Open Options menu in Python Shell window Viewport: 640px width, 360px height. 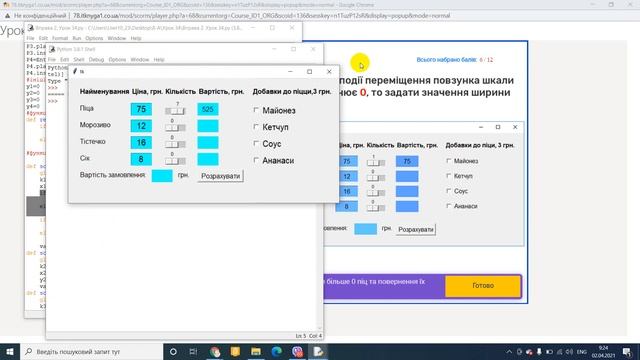coord(117,60)
